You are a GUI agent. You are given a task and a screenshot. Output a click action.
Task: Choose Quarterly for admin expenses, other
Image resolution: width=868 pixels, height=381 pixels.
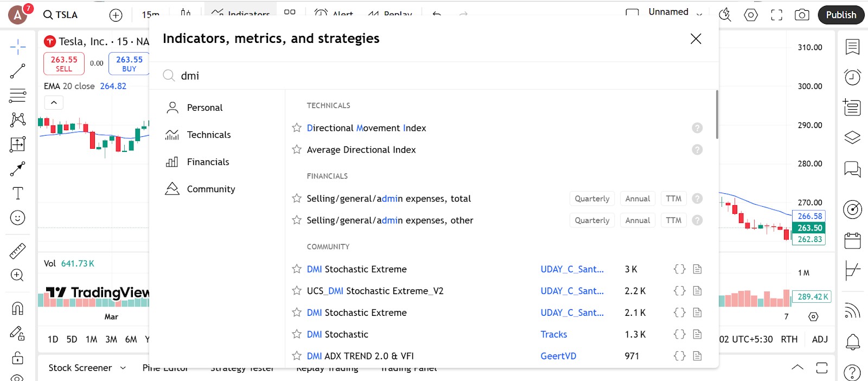pos(592,220)
